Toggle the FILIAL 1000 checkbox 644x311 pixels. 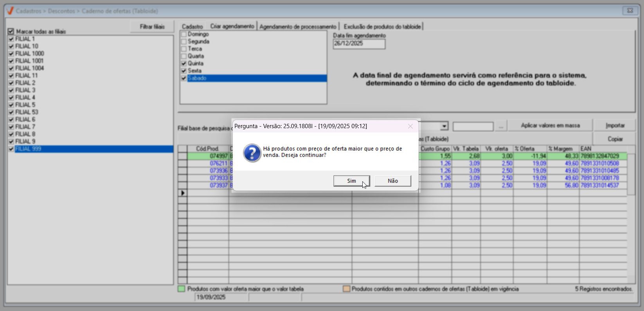pos(11,54)
